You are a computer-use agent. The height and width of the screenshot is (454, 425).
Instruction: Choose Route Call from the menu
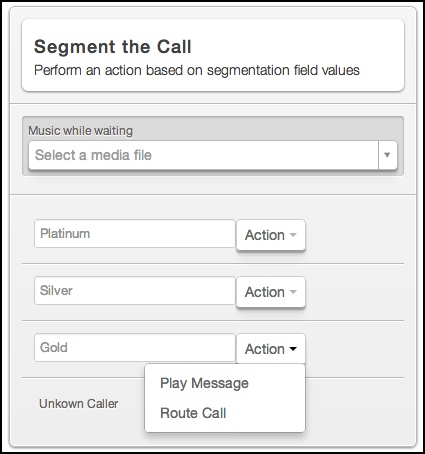(x=193, y=413)
